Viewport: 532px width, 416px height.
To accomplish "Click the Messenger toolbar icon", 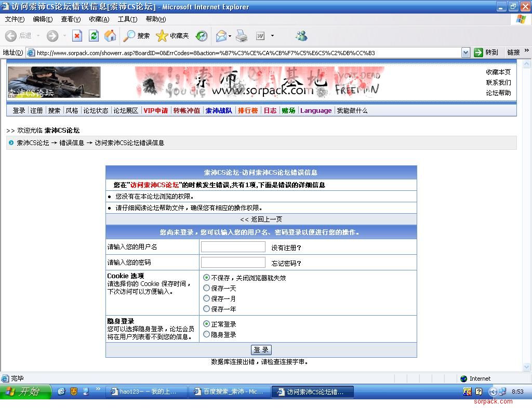I will coord(301,36).
